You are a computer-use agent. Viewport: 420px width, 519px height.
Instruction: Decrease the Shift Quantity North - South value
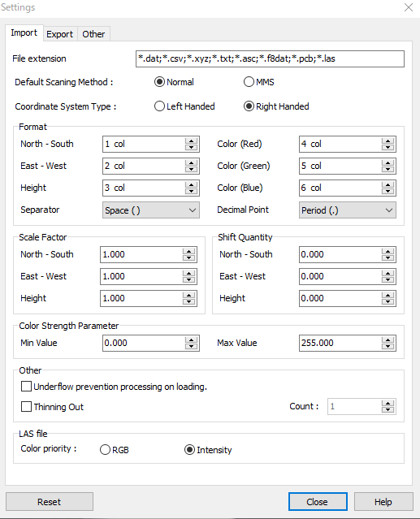[388, 257]
